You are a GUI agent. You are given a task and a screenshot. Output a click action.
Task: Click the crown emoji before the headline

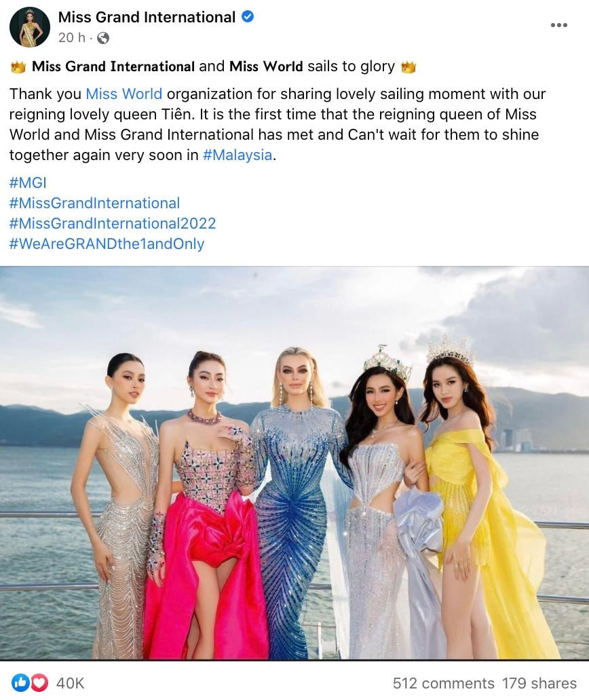click(18, 67)
